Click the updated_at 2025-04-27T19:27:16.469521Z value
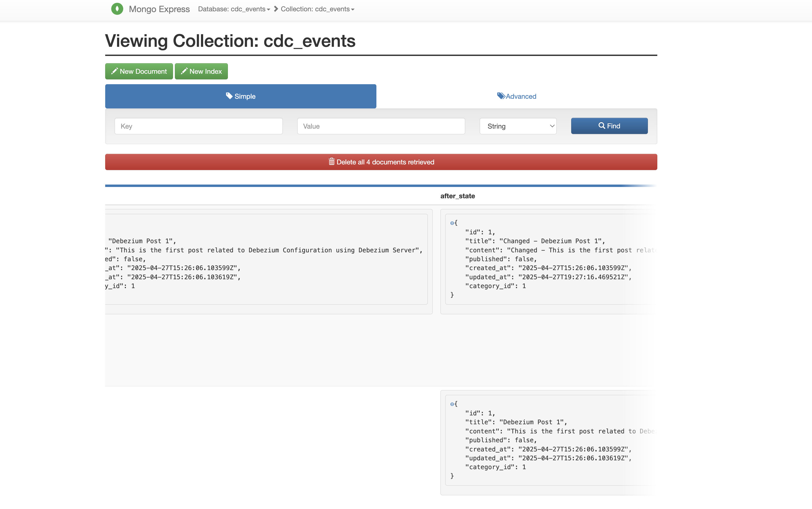 pyautogui.click(x=573, y=277)
